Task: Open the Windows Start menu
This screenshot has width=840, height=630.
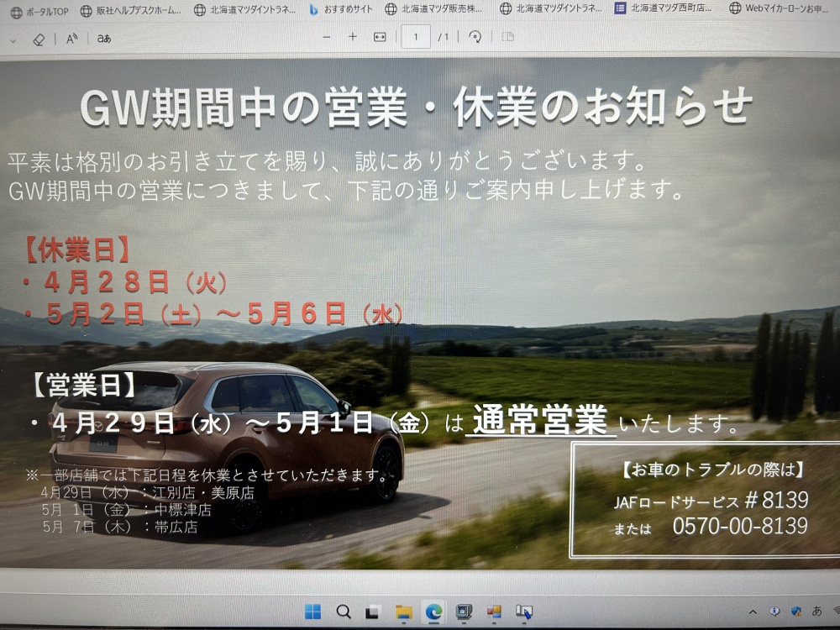Action: [312, 611]
